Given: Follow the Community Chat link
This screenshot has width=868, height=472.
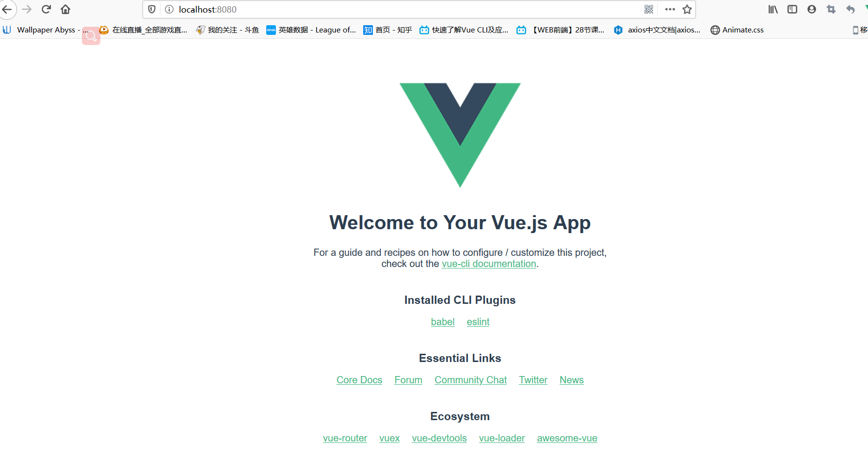Looking at the screenshot, I should [470, 380].
